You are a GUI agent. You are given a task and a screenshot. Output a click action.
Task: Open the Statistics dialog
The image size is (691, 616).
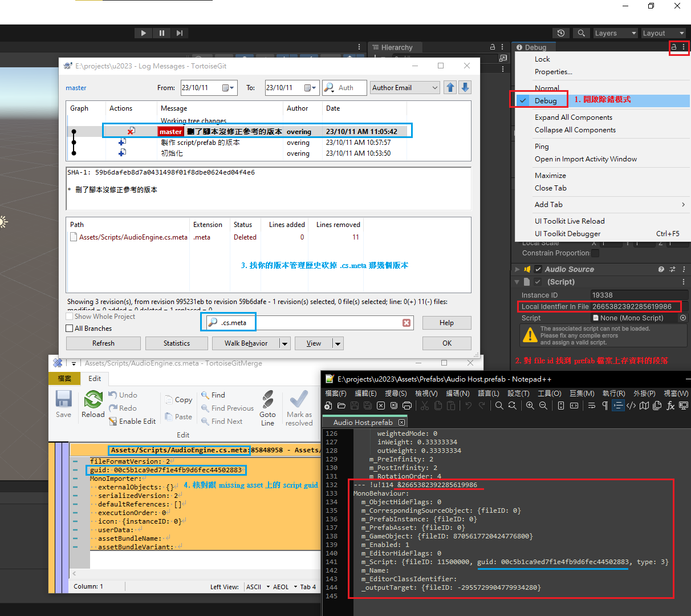pos(176,343)
